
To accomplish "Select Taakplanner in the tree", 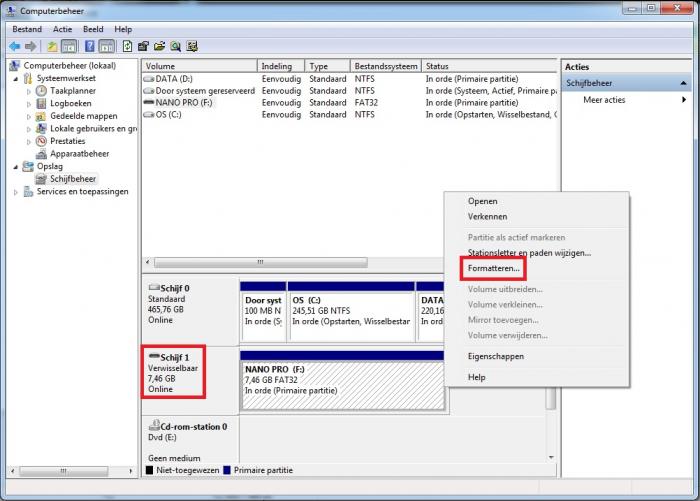I will click(73, 91).
